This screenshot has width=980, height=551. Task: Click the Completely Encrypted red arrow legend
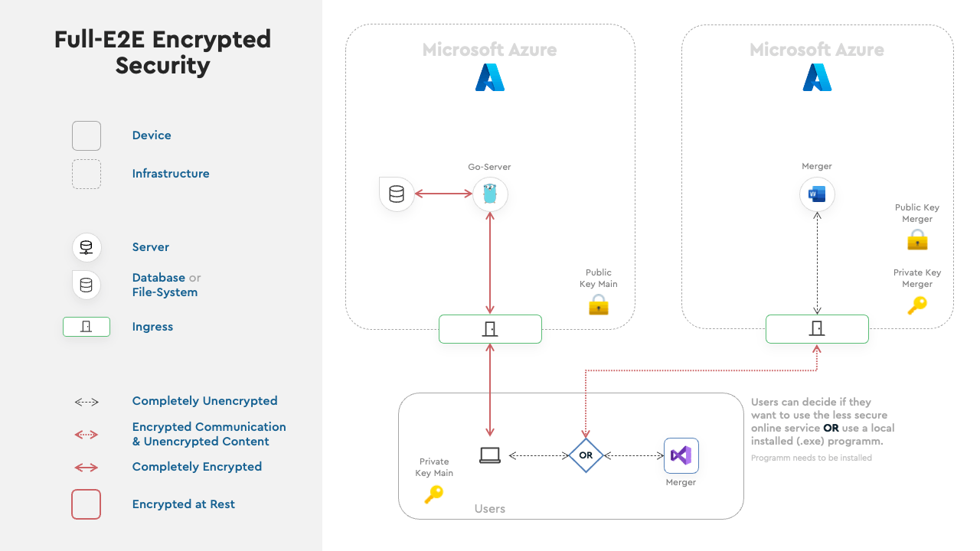[x=87, y=468]
